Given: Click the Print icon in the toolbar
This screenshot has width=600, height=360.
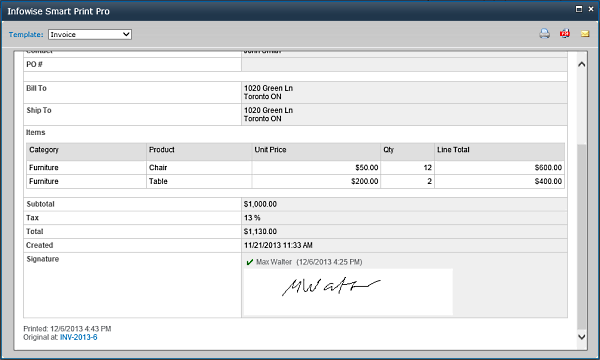Looking at the screenshot, I should 545,34.
